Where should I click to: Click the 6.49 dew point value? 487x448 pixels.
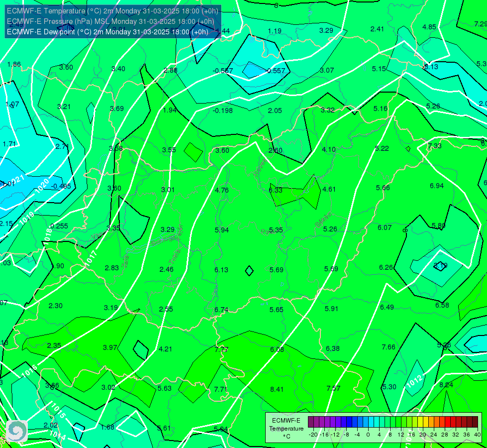[387, 307]
